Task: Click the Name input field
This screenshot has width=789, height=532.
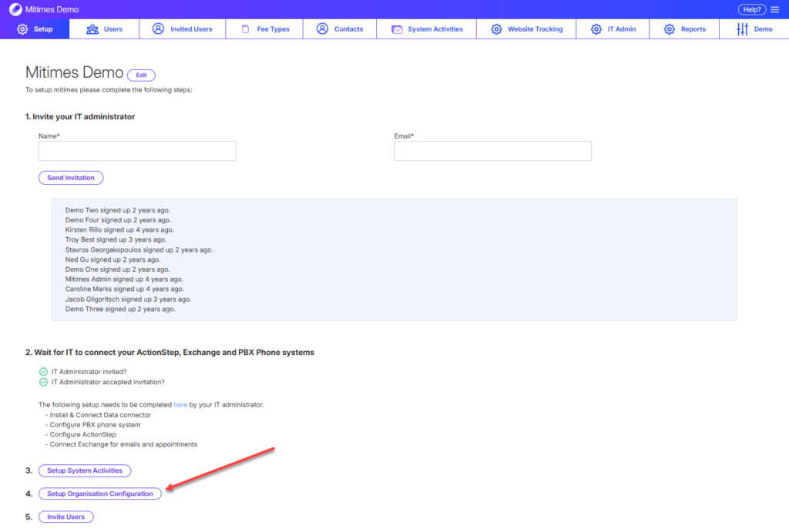Action: coord(137,151)
